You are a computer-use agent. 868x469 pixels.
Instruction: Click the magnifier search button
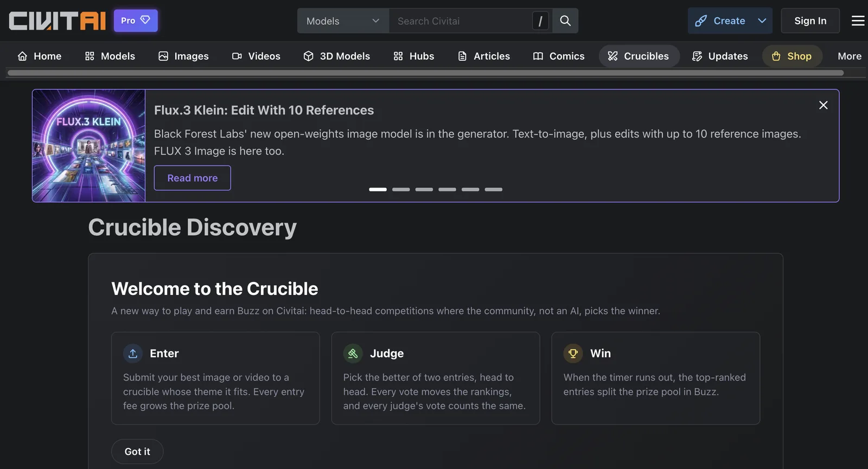point(565,21)
